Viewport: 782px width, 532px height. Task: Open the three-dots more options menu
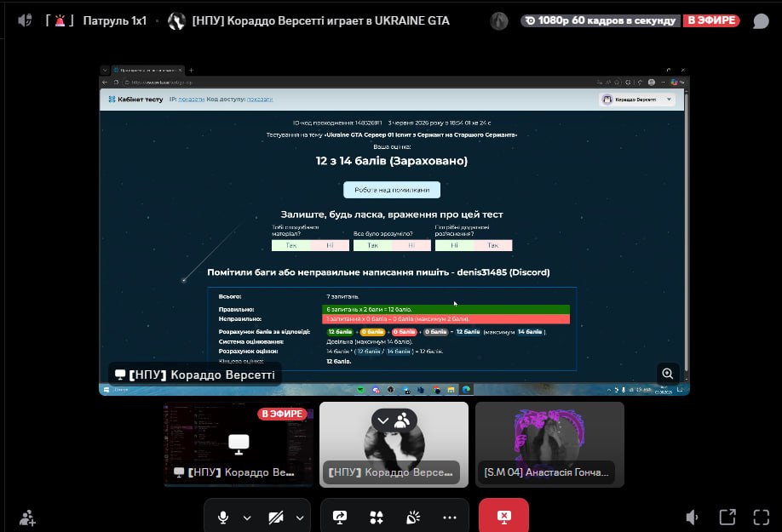point(449,518)
